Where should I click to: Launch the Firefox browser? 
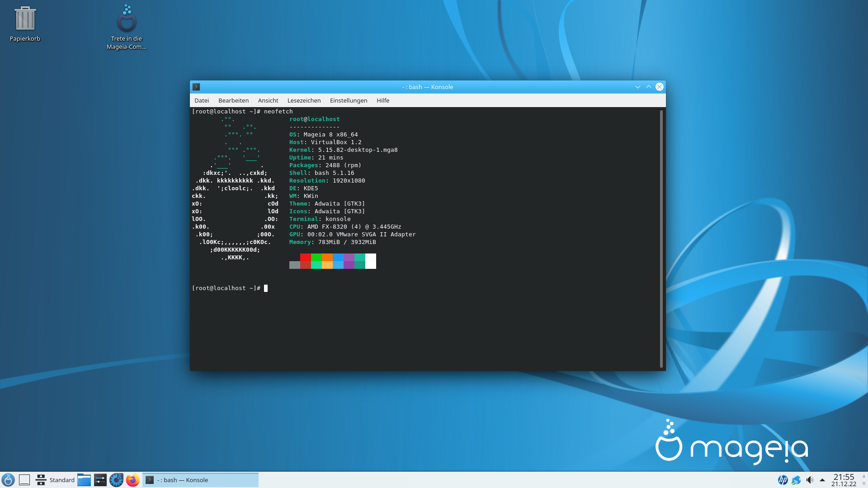(x=132, y=480)
